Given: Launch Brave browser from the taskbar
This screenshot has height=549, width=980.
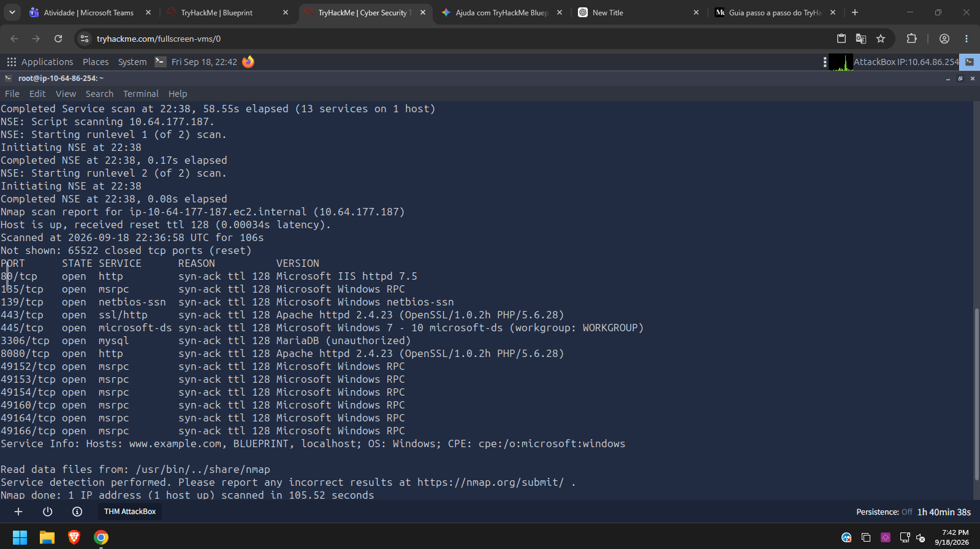Looking at the screenshot, I should coord(74,537).
